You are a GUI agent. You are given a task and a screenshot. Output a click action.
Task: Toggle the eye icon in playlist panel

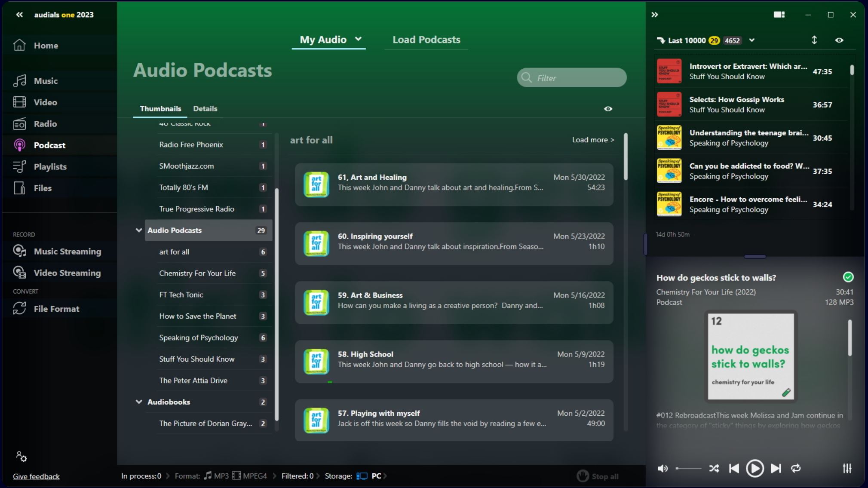[x=839, y=40]
